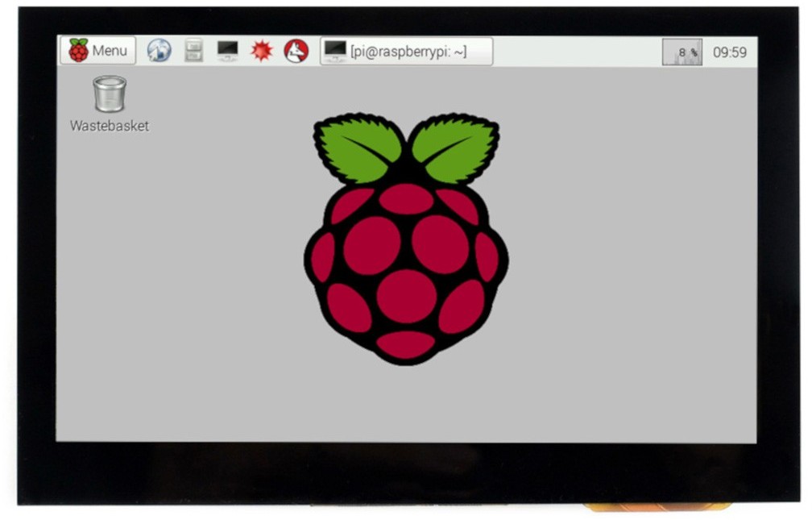Click the Wastebasket label text
The width and height of the screenshot is (812, 520).
coord(110,126)
